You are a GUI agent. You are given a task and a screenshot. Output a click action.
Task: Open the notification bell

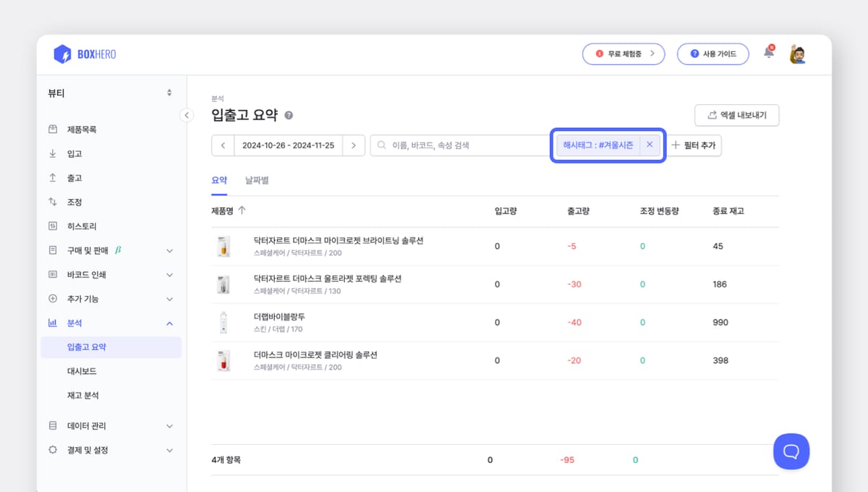coord(768,53)
